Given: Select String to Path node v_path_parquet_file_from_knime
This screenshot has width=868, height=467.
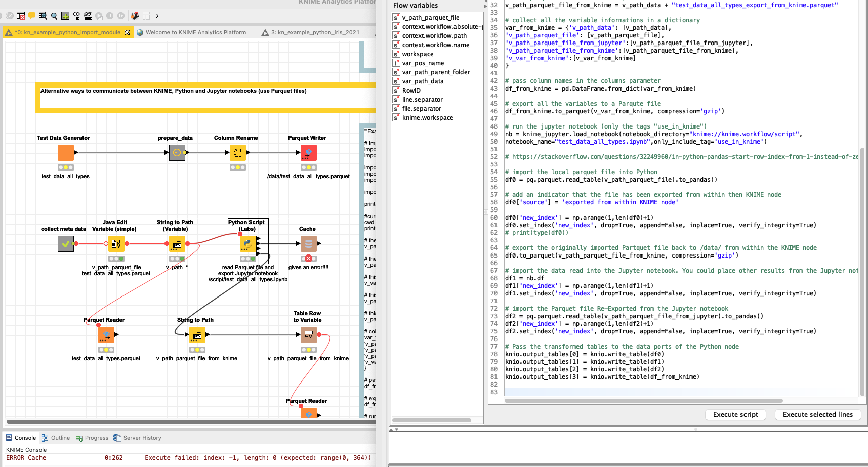Looking at the screenshot, I should pyautogui.click(x=197, y=334).
